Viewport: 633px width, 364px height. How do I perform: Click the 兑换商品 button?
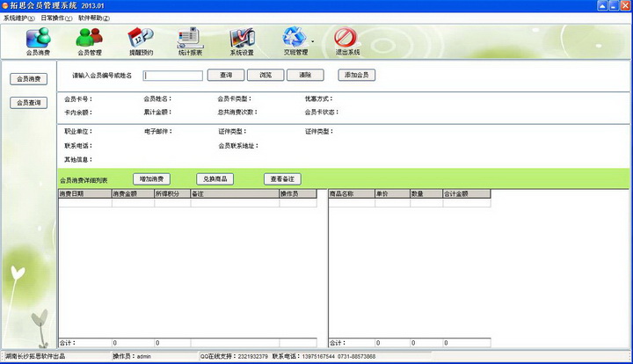(x=215, y=178)
